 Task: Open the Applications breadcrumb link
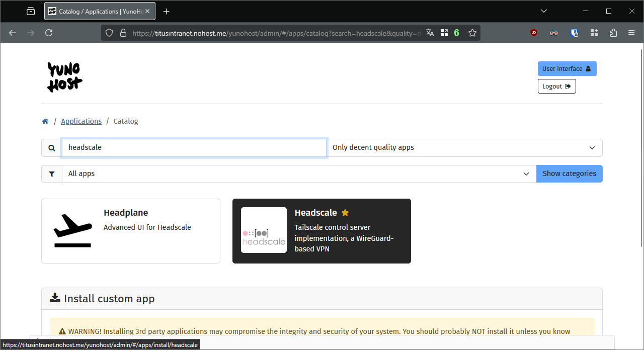tap(81, 121)
